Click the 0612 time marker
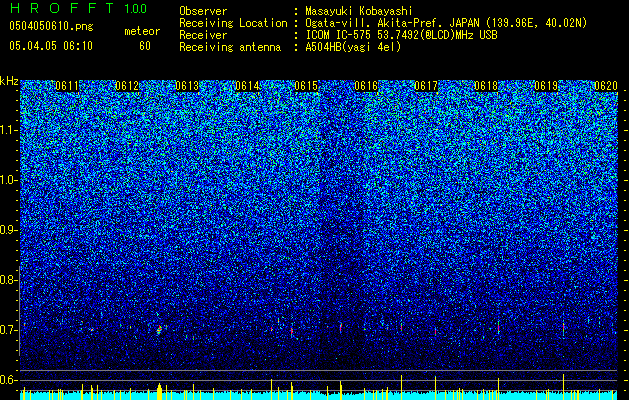The width and height of the screenshot is (629, 400). pyautogui.click(x=127, y=86)
